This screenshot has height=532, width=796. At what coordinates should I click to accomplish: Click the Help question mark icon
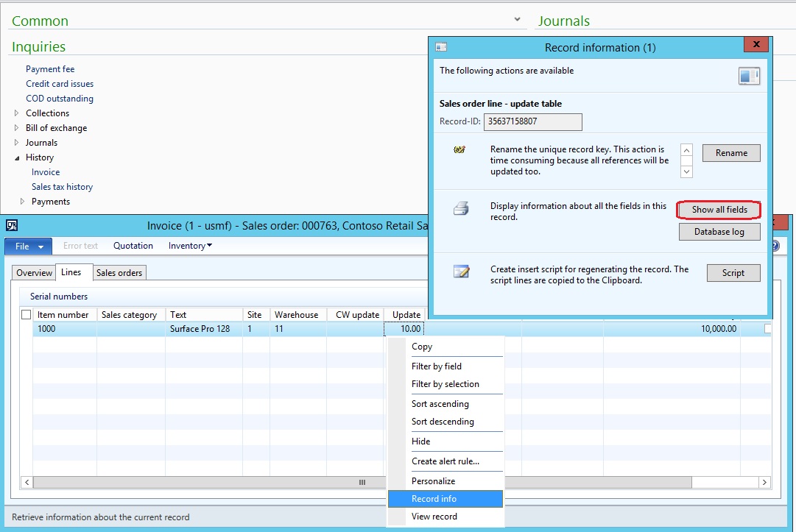(775, 246)
